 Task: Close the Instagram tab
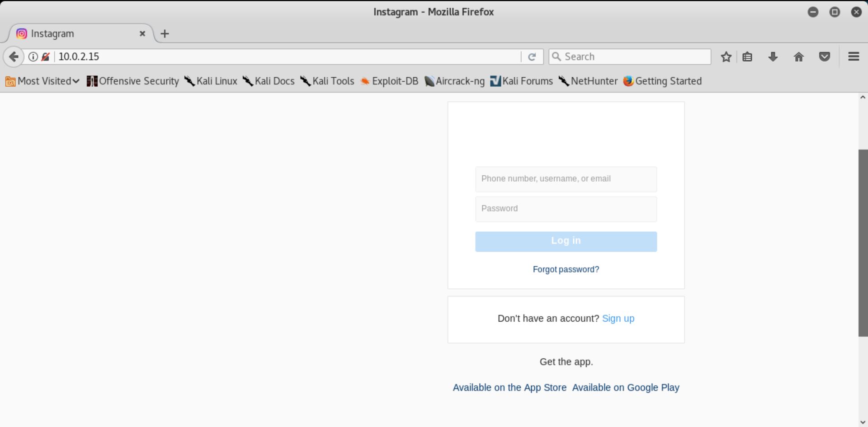[142, 33]
